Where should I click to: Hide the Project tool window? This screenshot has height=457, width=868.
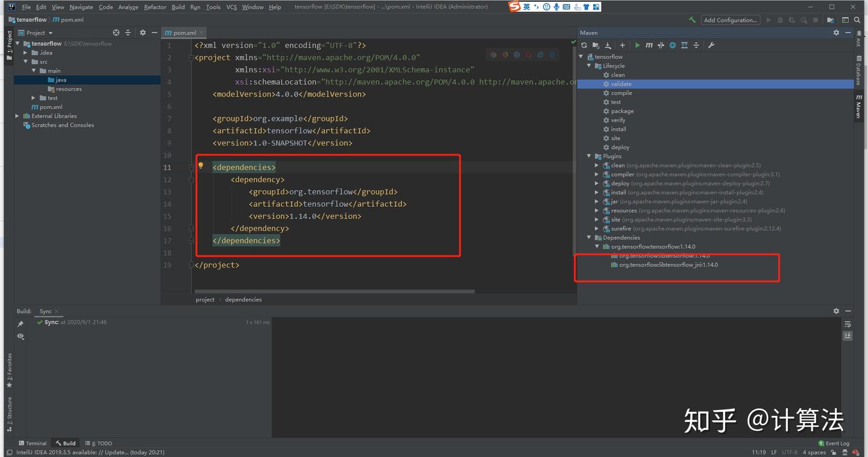(154, 33)
